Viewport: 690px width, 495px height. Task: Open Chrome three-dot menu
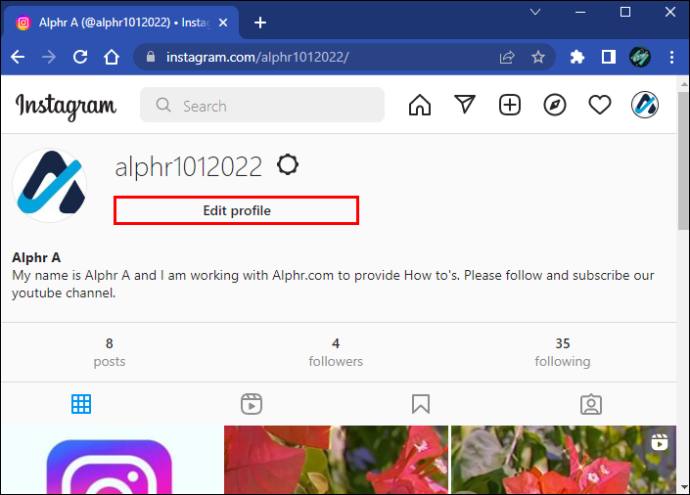(x=672, y=57)
